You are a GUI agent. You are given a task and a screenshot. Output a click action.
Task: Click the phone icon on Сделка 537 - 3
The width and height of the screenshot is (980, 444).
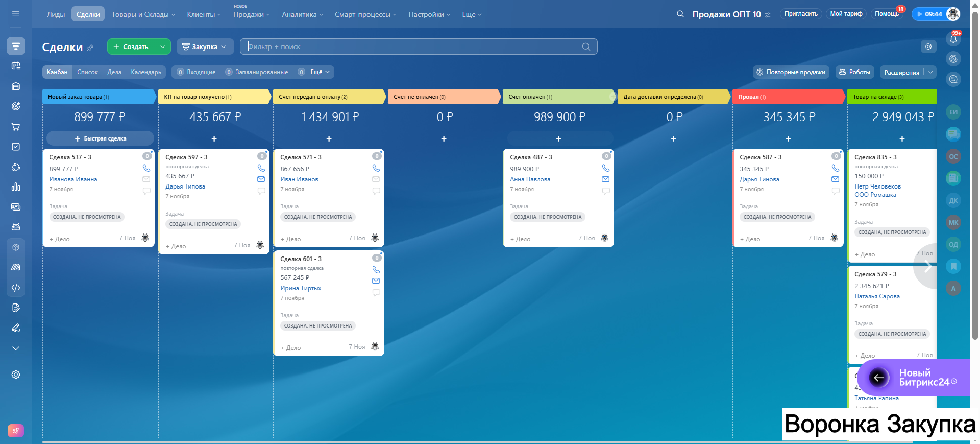[x=146, y=168]
